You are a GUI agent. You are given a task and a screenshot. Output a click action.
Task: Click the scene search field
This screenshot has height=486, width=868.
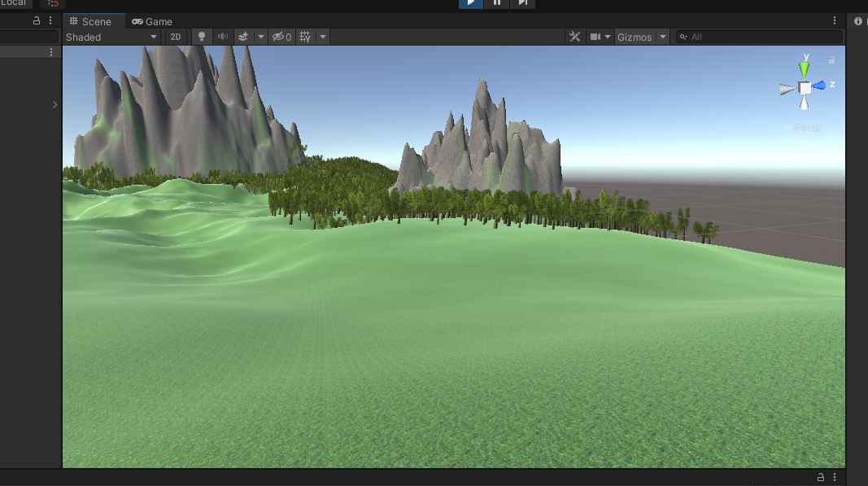coord(761,37)
